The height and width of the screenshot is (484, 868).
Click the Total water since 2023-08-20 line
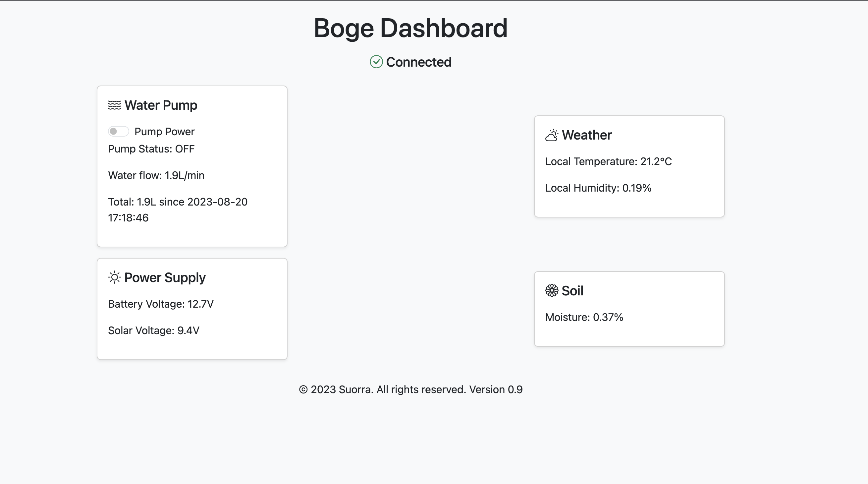click(x=178, y=210)
